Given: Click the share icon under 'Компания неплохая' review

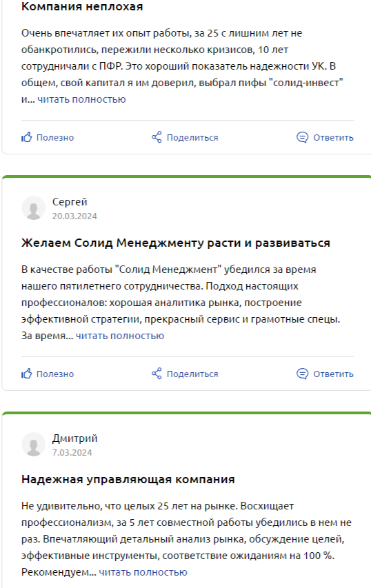Looking at the screenshot, I should coord(157,137).
